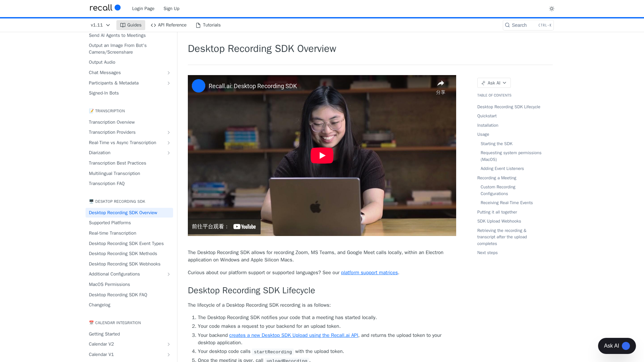This screenshot has height=362, width=644.
Task: Click the platform support matrices link
Action: click(x=369, y=273)
